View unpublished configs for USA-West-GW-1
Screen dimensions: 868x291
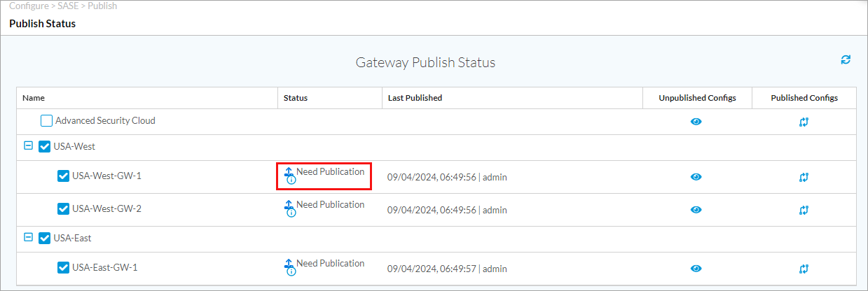[x=696, y=178]
